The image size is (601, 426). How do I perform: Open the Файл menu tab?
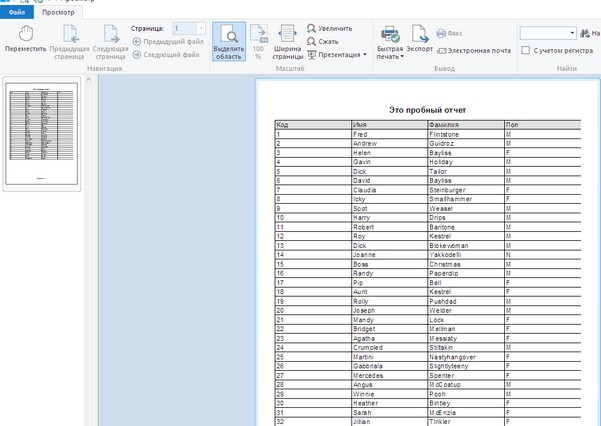[17, 11]
